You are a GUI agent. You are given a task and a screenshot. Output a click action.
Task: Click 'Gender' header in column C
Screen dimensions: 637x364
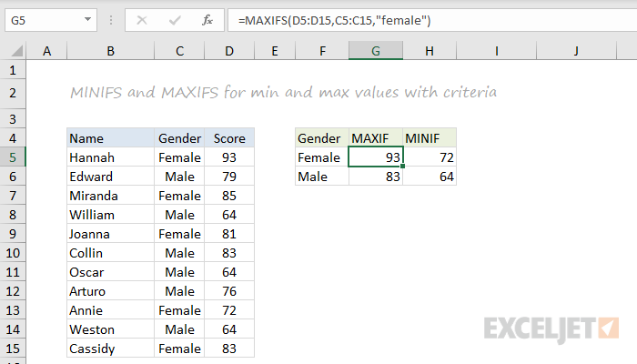tap(179, 138)
